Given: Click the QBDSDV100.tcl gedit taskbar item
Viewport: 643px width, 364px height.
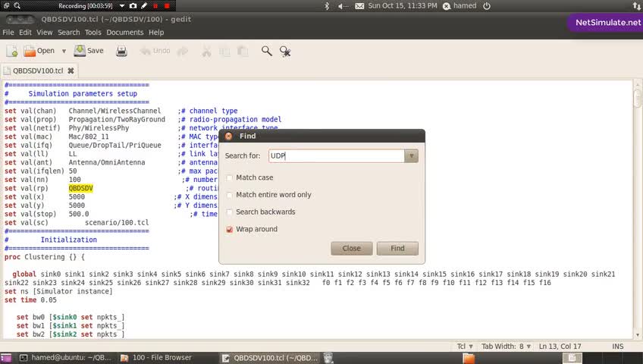Looking at the screenshot, I should coord(269,358).
